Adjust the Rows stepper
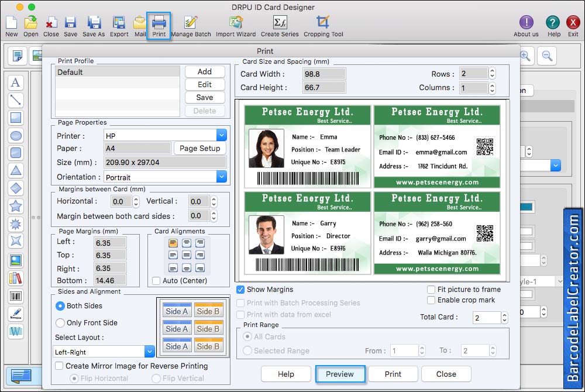Viewport: 585px width, 392px height. coord(493,74)
